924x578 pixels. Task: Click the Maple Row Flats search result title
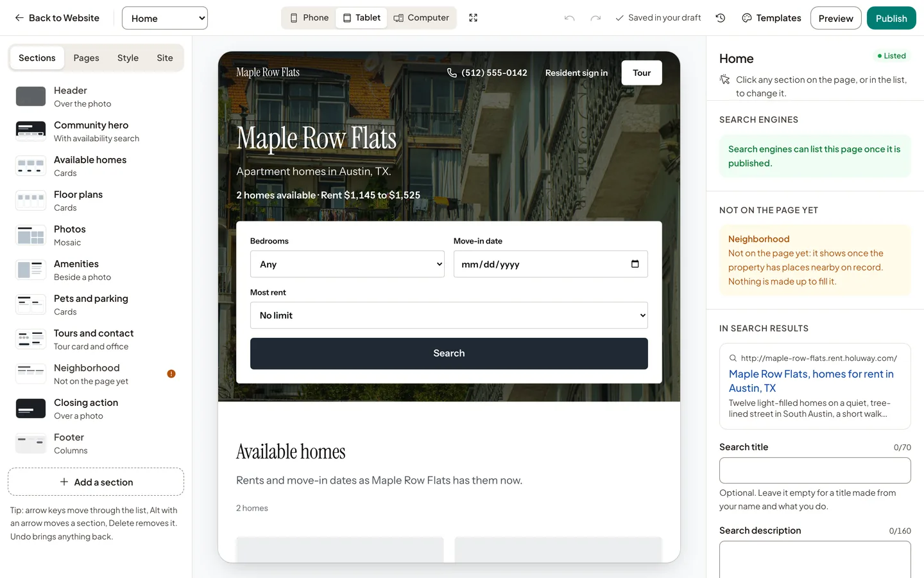tap(811, 381)
